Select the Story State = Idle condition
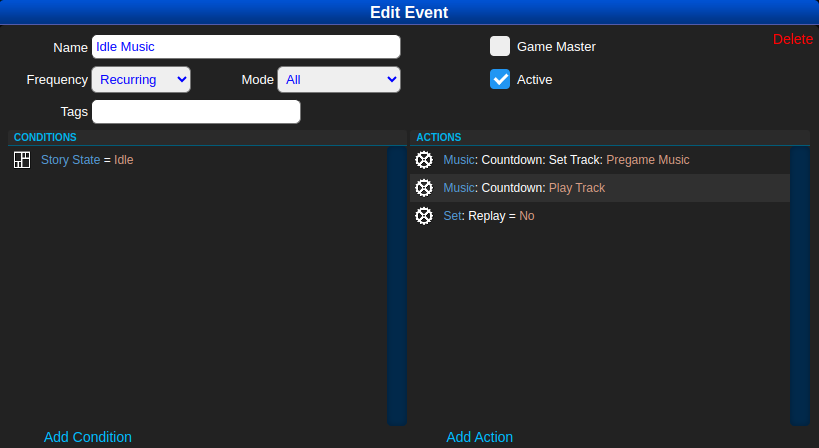Viewport: 819px width, 448px height. pos(87,160)
